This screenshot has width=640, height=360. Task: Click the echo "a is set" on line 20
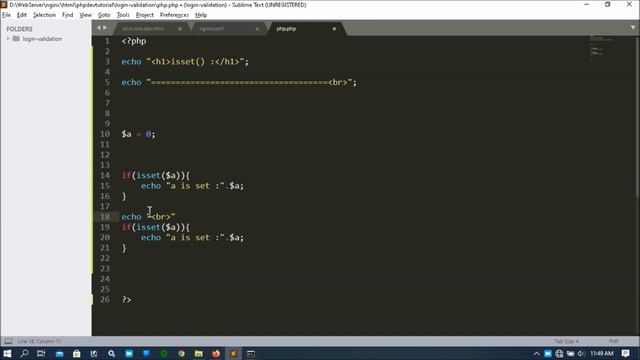click(192, 238)
